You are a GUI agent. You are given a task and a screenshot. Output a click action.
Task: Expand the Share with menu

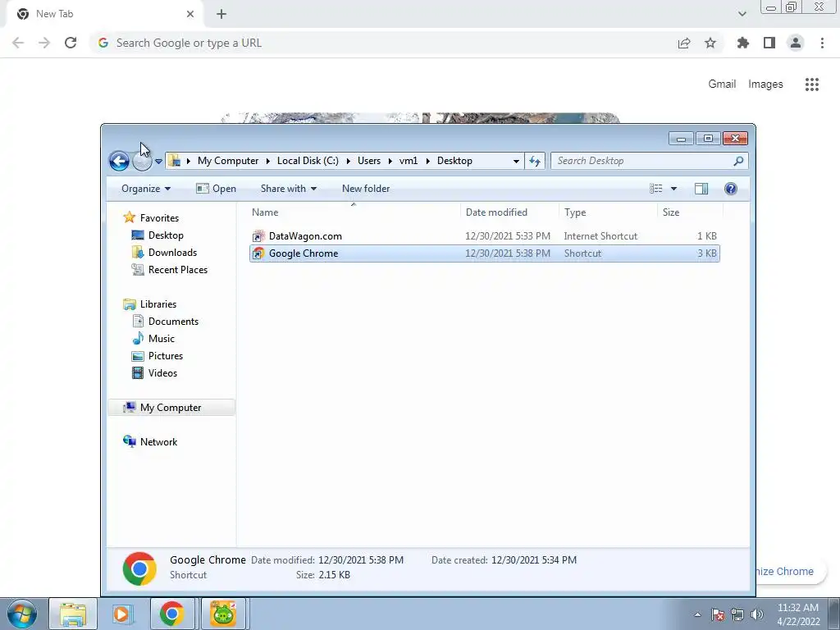288,189
